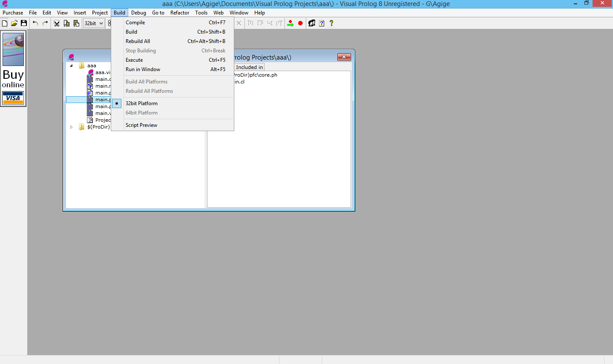The image size is (613, 364).
Task: Click the Copy toolbar icon
Action: click(x=66, y=23)
